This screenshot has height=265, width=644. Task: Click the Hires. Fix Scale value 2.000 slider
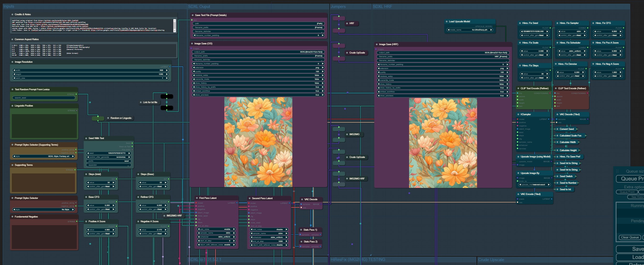(535, 51)
